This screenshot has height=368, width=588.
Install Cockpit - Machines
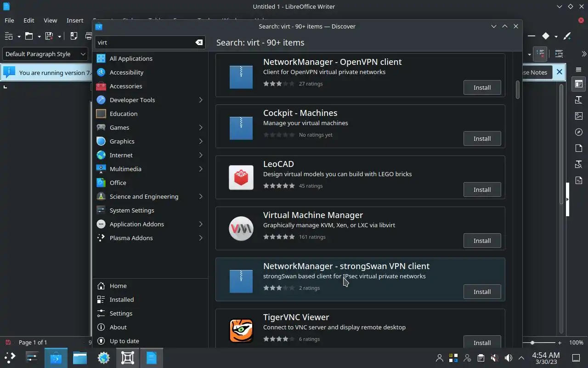click(482, 138)
